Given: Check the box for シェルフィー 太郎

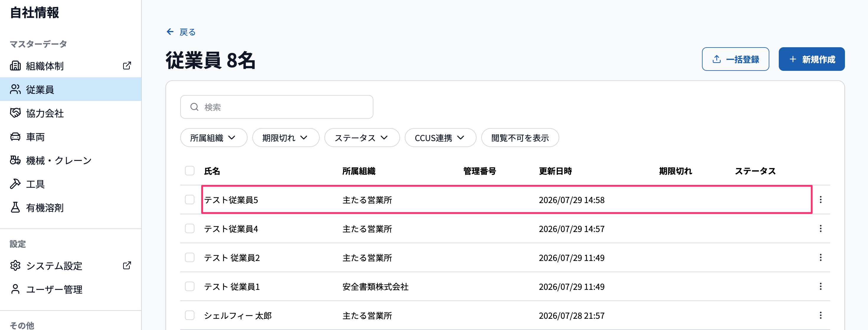Looking at the screenshot, I should pos(190,316).
